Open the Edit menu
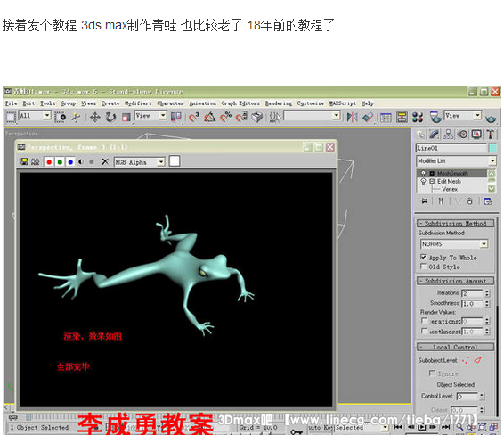Viewport: 504px width, 435px height. [28, 103]
